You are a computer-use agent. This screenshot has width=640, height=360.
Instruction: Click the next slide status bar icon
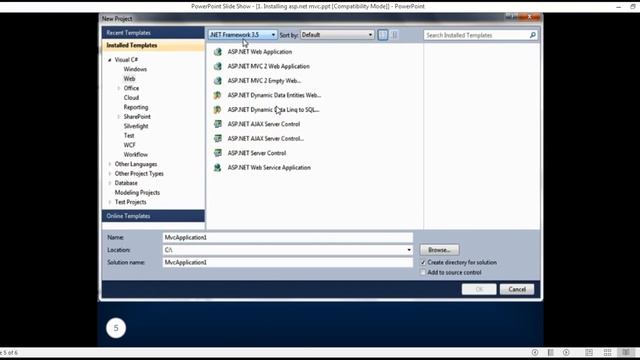566,352
